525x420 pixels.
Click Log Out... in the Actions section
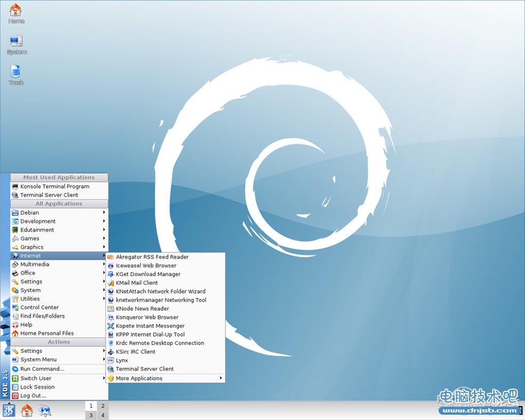pos(33,395)
